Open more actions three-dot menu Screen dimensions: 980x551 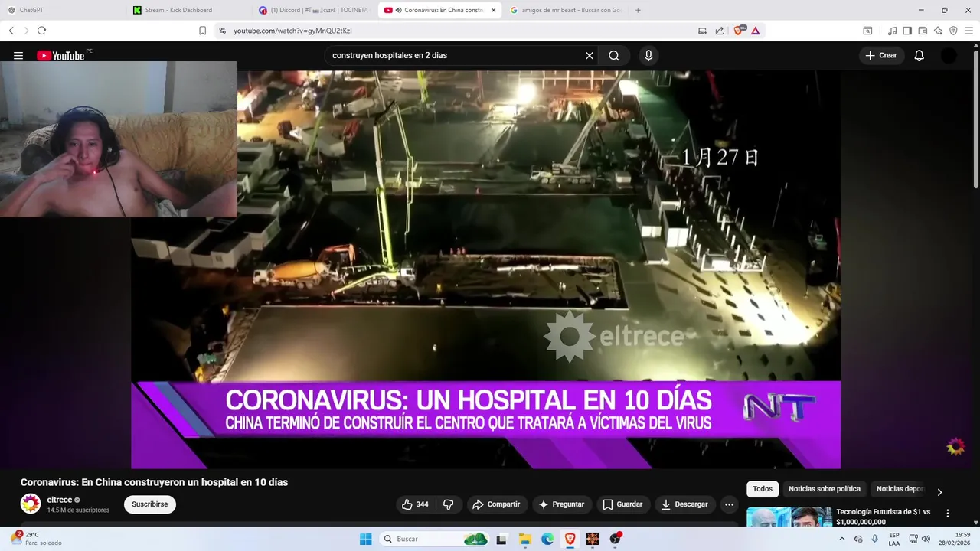point(729,504)
